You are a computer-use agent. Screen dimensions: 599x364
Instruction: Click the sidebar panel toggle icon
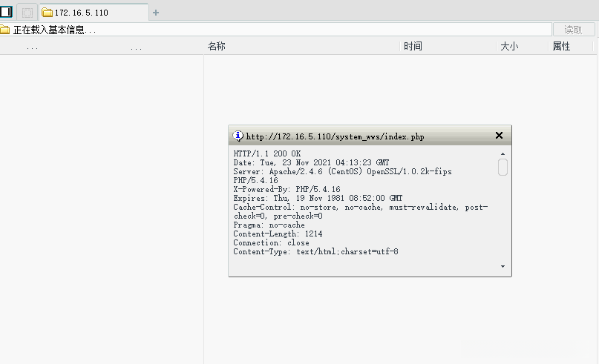[x=6, y=12]
